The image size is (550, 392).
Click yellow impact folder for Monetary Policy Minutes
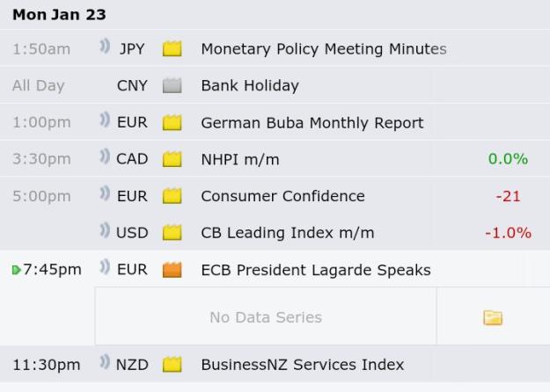click(x=172, y=48)
